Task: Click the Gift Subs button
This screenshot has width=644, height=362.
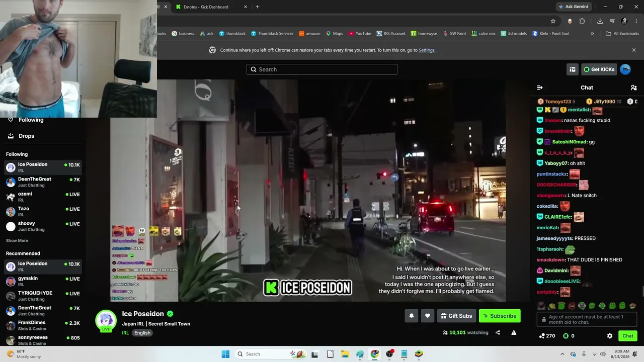Action: click(456, 316)
